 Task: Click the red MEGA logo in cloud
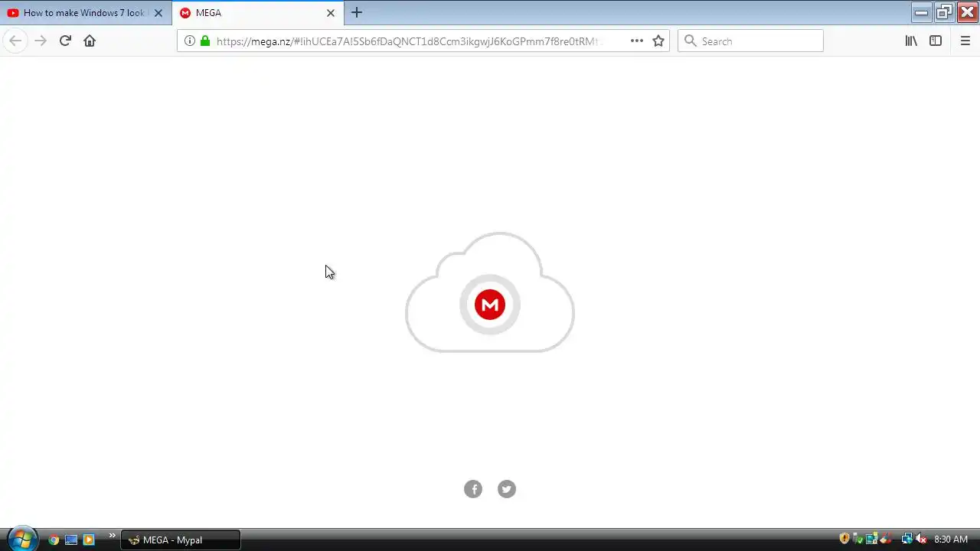point(490,305)
